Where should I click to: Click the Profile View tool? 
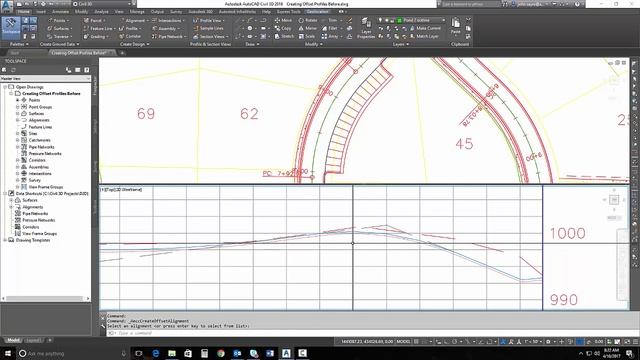point(208,20)
